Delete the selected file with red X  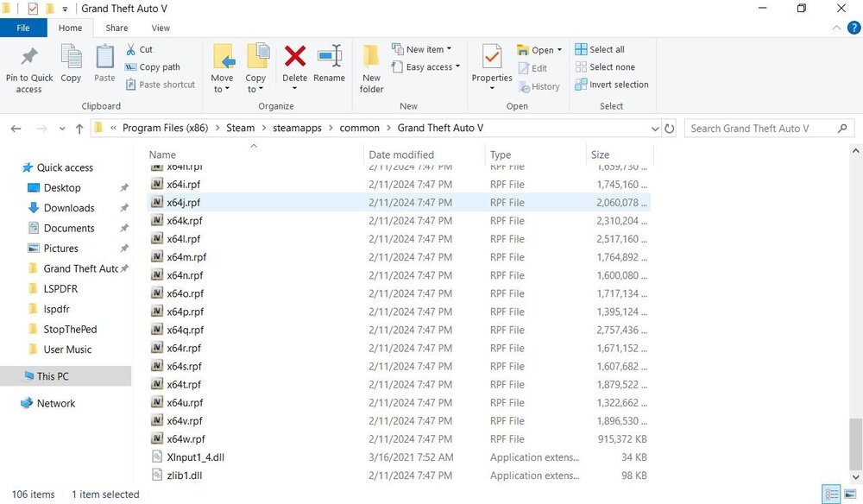(295, 56)
